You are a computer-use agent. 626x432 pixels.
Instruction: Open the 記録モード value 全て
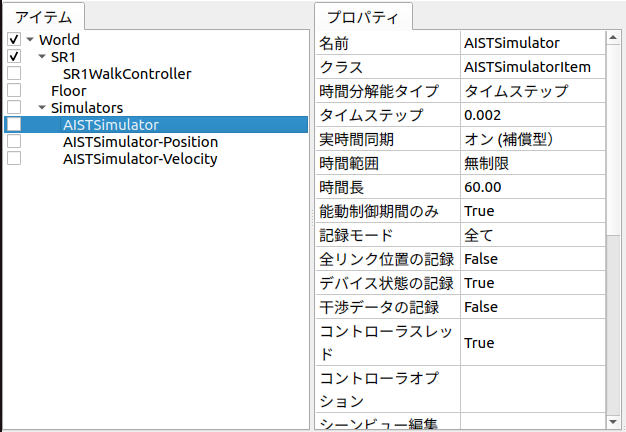[x=533, y=235]
